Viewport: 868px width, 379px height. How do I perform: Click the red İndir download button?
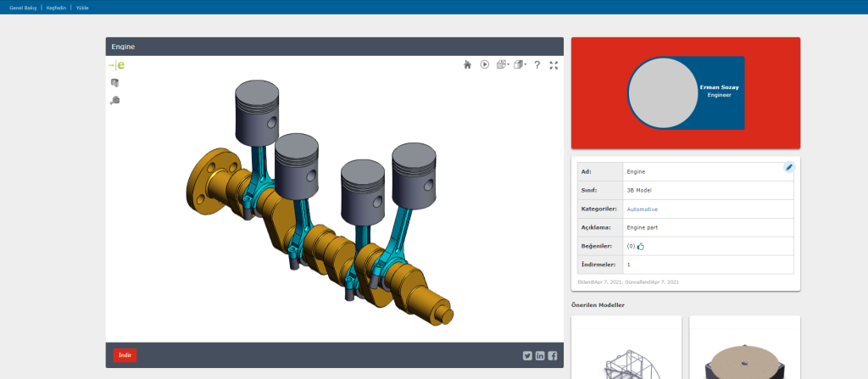coord(125,355)
